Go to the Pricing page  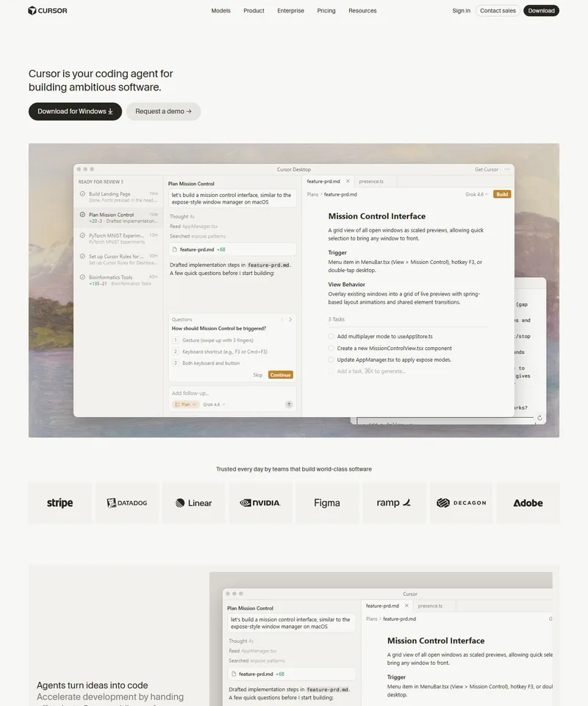(326, 10)
